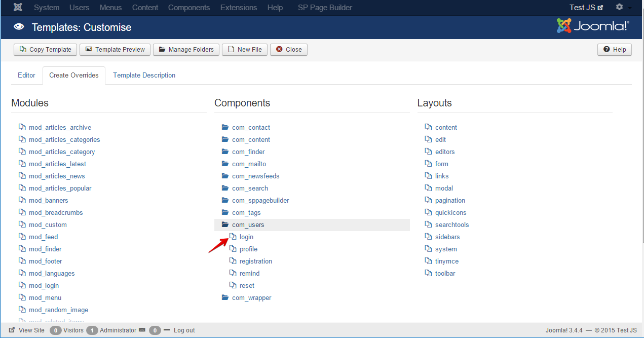Select the quickicons layout override
This screenshot has width=644, height=338.
tap(450, 212)
